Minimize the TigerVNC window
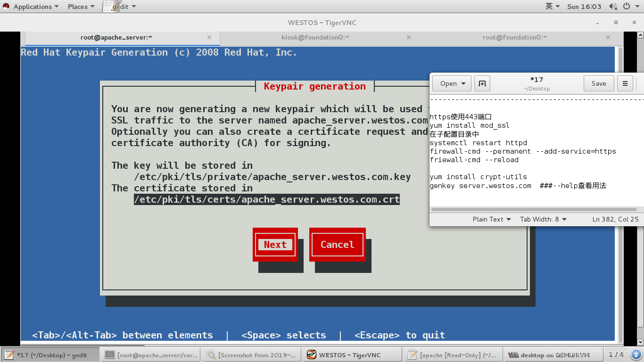Image resolution: width=644 pixels, height=362 pixels. (598, 23)
